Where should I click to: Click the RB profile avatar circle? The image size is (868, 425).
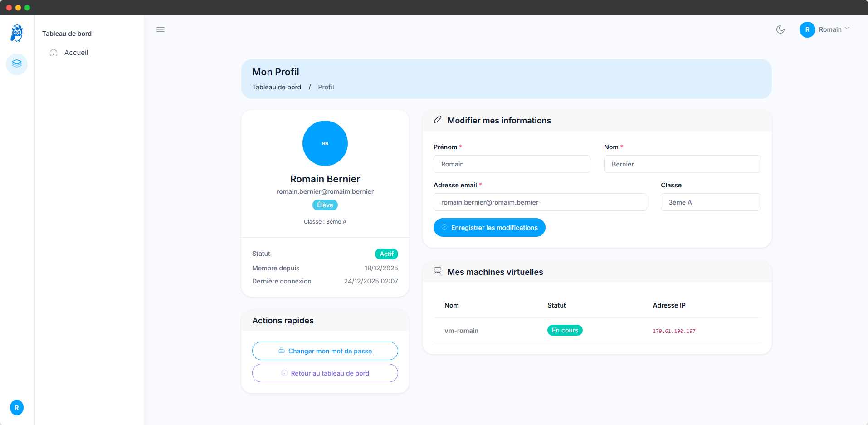coord(325,143)
